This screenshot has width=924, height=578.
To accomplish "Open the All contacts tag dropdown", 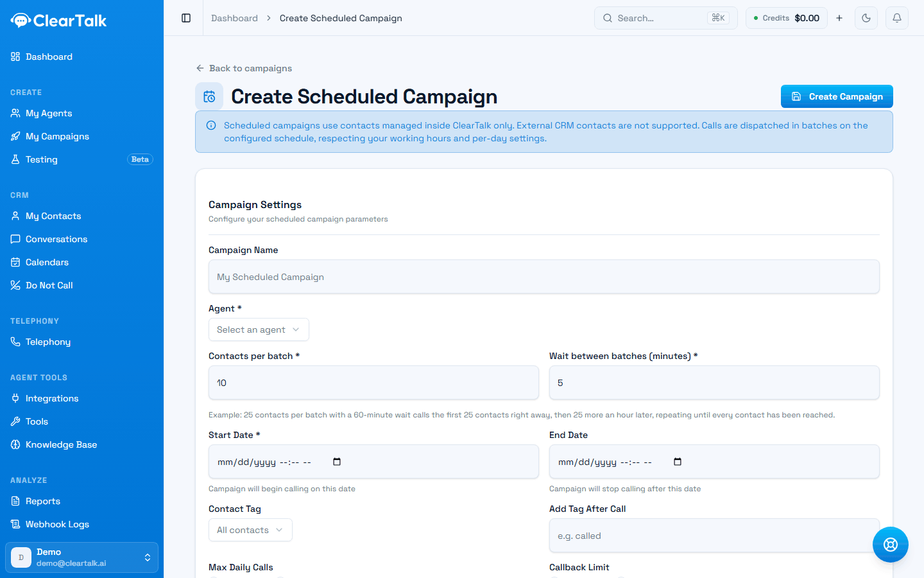I will tap(250, 530).
